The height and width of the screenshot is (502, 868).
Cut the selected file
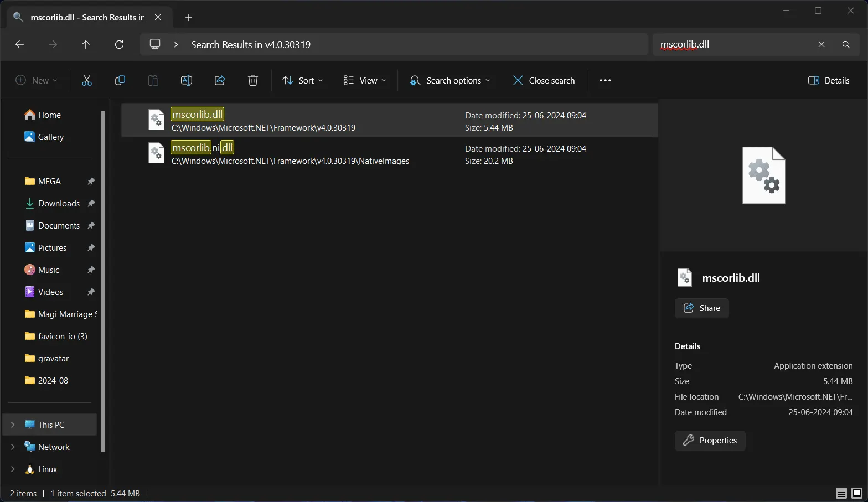(87, 80)
